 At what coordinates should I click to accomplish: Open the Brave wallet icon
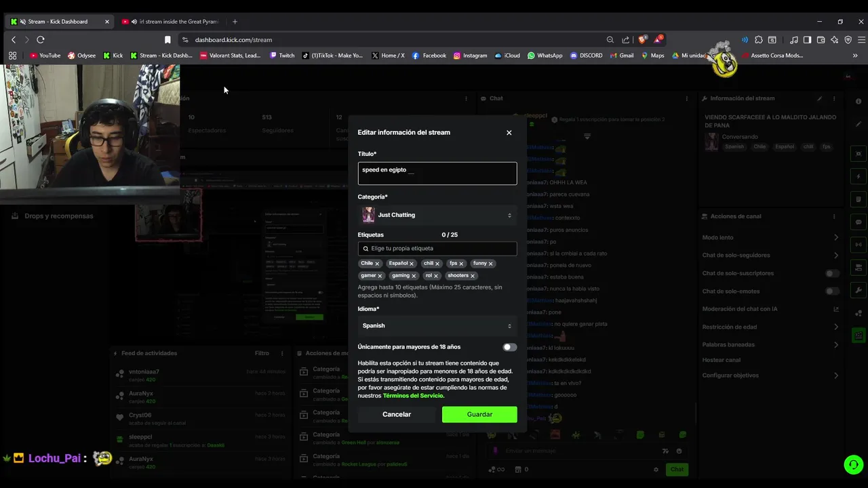pos(821,40)
